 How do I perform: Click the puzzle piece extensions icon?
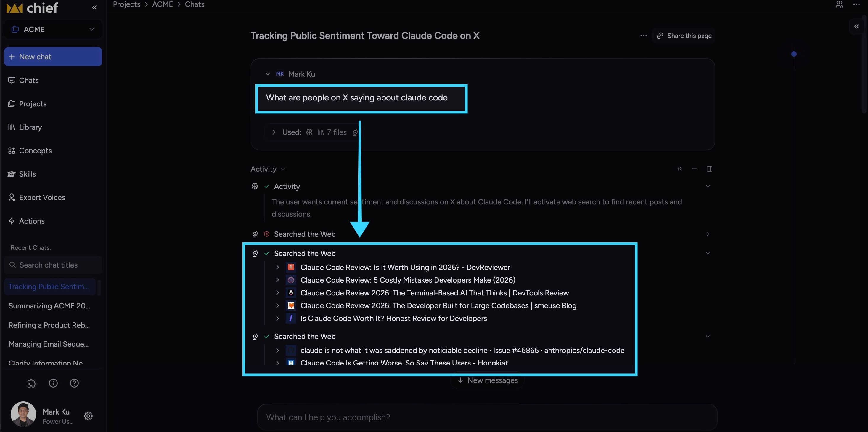point(32,383)
